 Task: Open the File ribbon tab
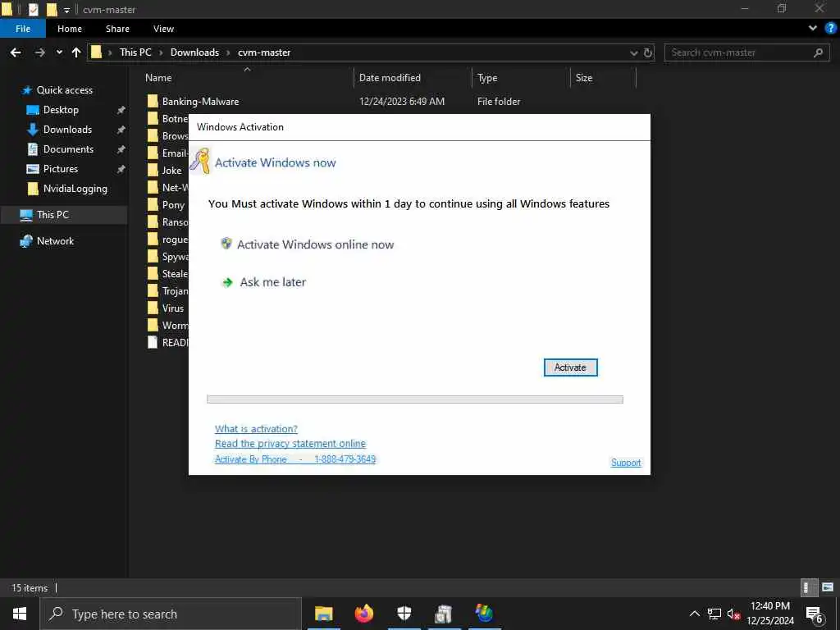23,29
